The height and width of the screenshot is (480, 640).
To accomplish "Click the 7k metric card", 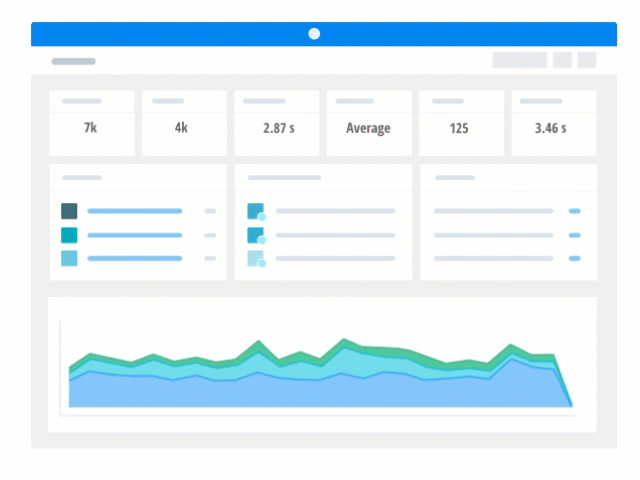I will [92, 123].
